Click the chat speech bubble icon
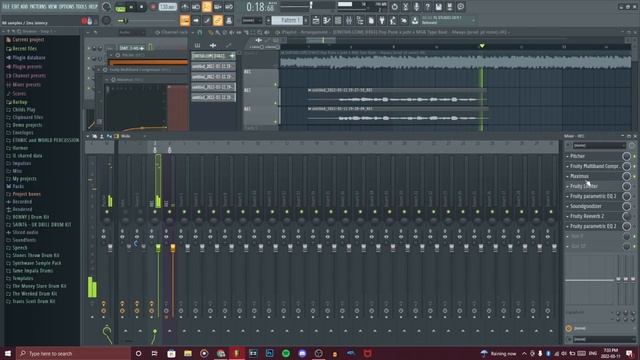The width and height of the screenshot is (640, 360). tap(460, 7)
